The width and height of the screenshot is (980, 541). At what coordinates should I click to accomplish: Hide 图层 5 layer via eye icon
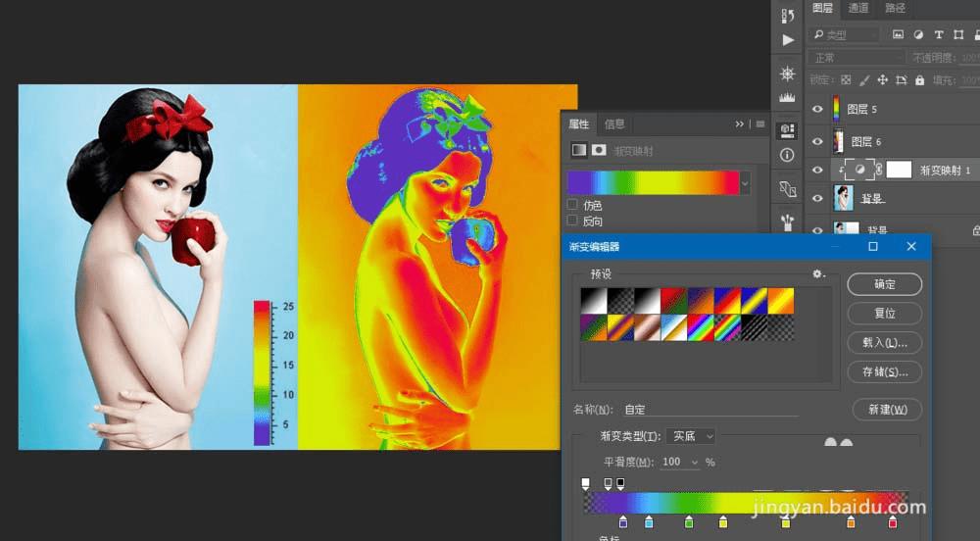point(817,109)
